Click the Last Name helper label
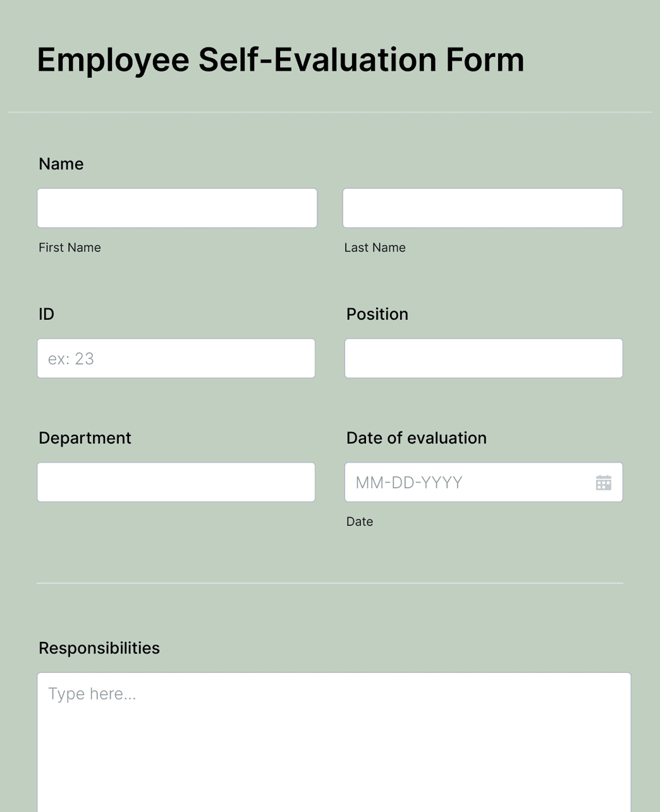Image resolution: width=660 pixels, height=812 pixels. click(x=375, y=247)
